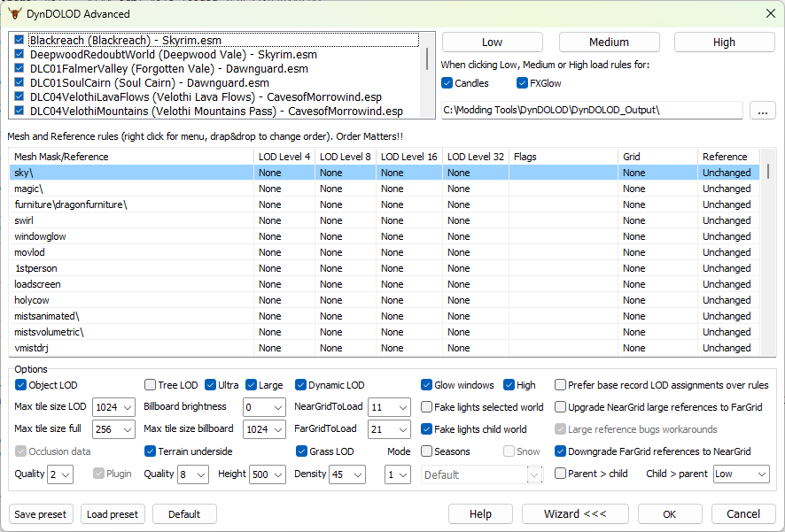Toggle DLC01FalmerValley worldspace checkbox

(19, 68)
